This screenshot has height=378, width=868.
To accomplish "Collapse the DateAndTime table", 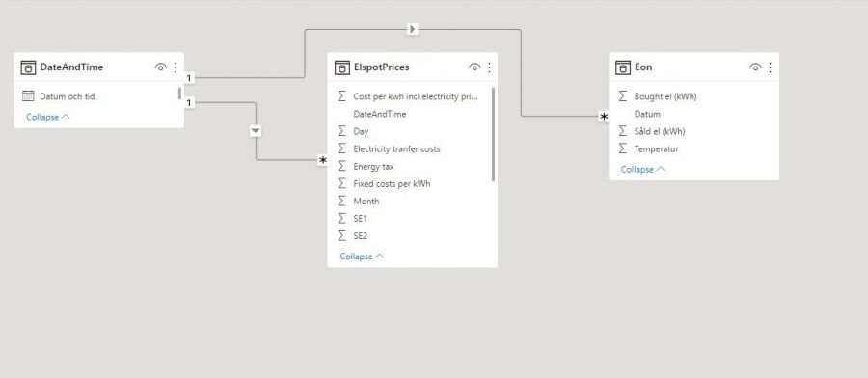I will pos(48,118).
